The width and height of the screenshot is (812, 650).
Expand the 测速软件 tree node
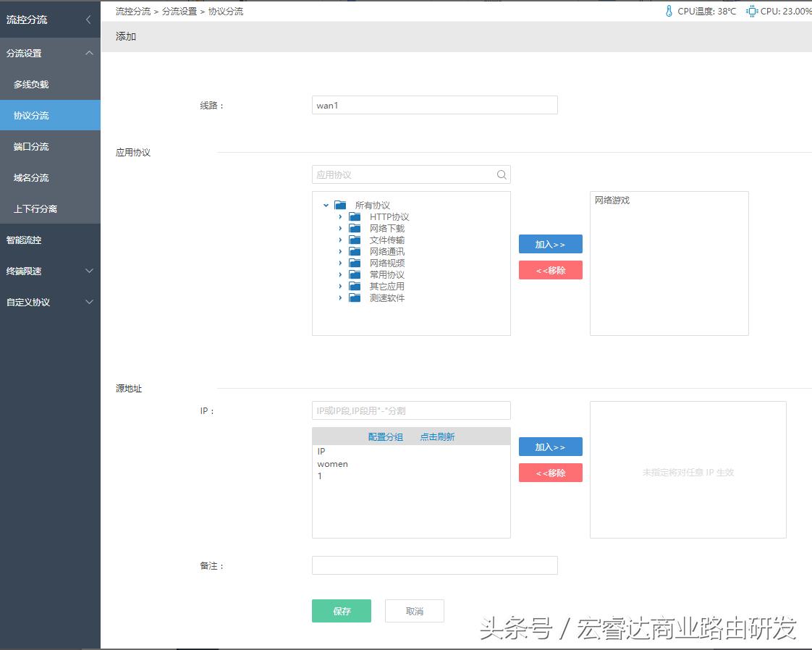[340, 297]
